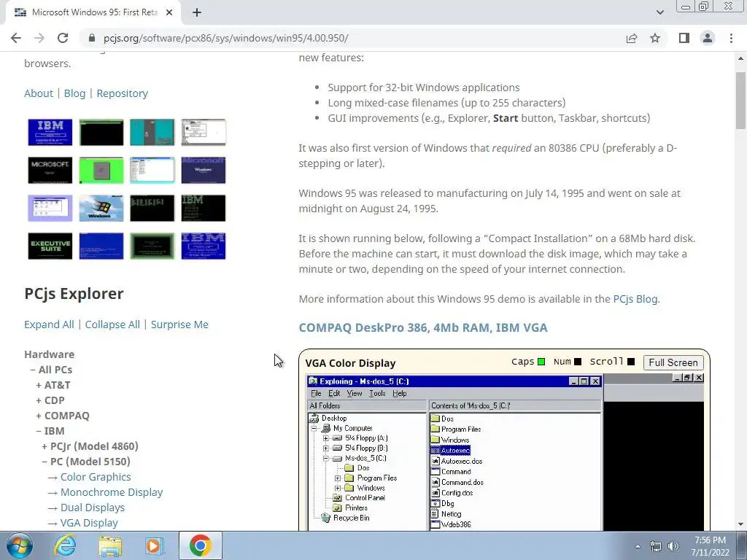Launch Internet Explorer from the taskbar

64,545
